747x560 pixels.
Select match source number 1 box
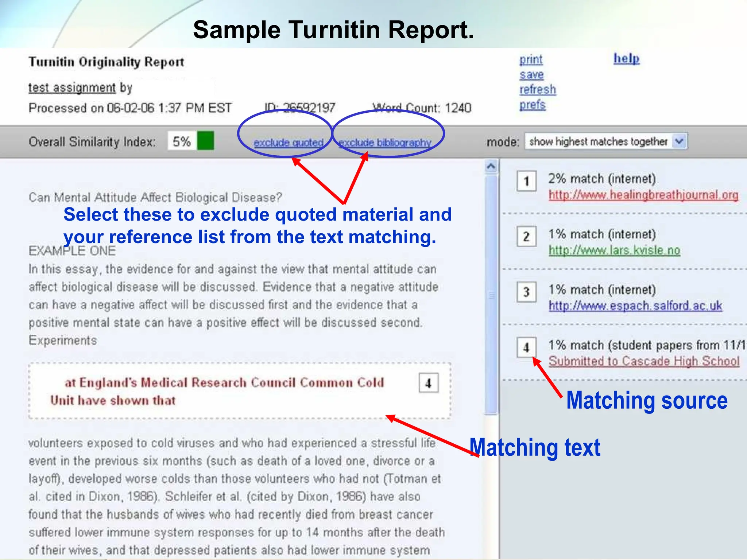coord(526,181)
